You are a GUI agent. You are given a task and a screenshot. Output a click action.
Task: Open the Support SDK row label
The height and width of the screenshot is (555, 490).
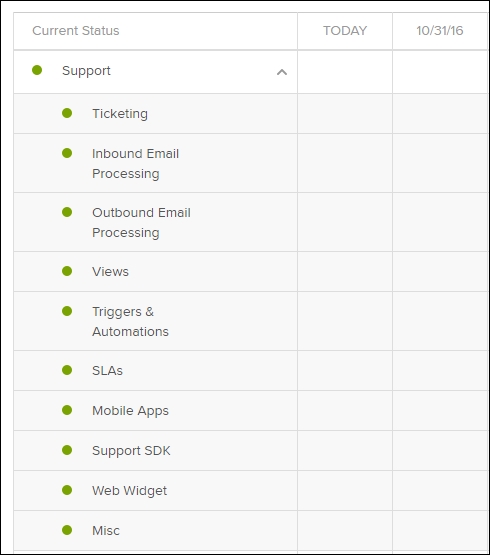click(x=131, y=451)
